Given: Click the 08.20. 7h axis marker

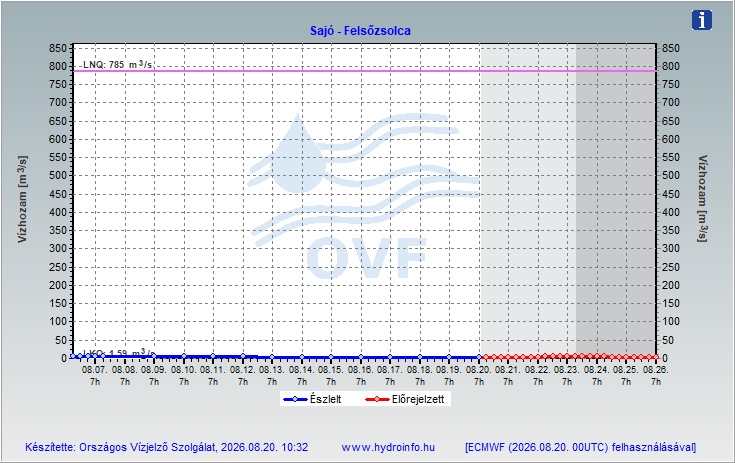Looking at the screenshot, I should pos(478,375).
